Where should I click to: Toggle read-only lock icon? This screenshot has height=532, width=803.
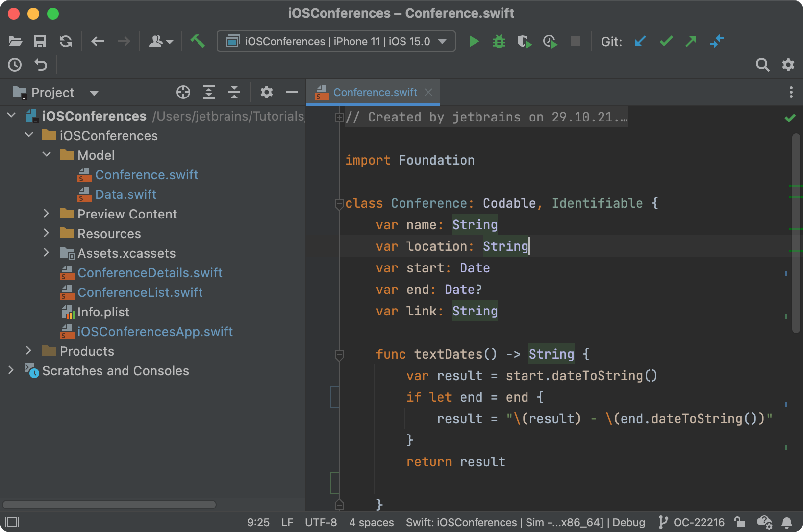point(740,522)
